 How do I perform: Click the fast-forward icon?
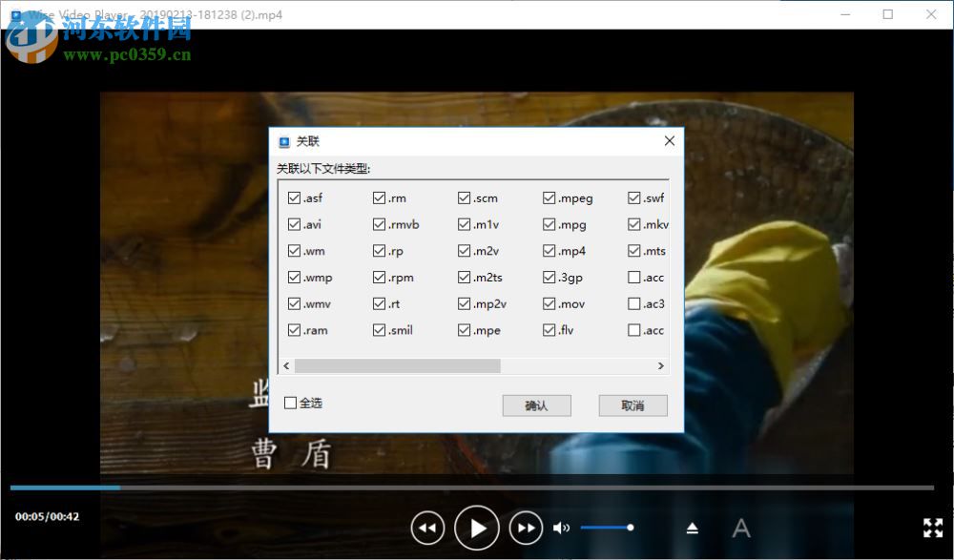pos(526,528)
